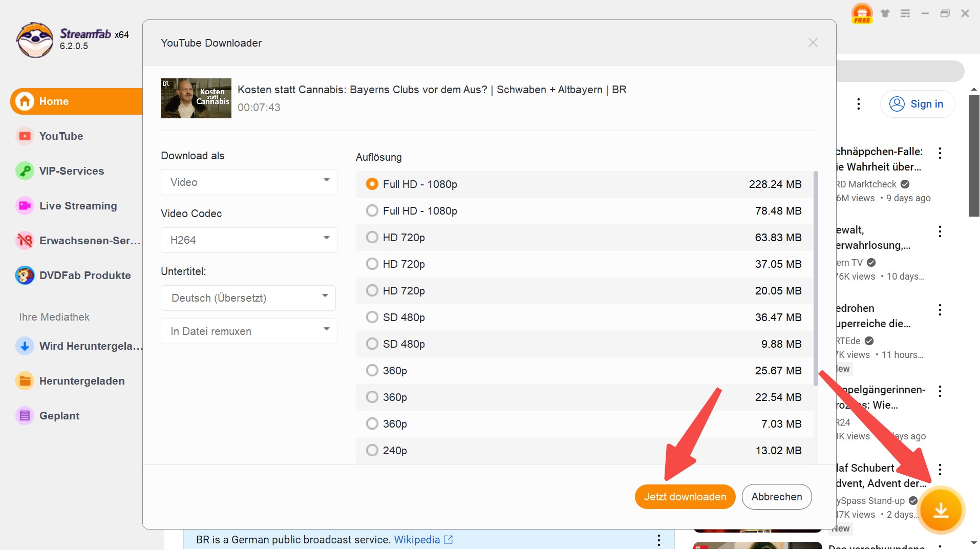Open the three-dot menu on the BR info bar
The image size is (980, 550).
[x=659, y=540]
